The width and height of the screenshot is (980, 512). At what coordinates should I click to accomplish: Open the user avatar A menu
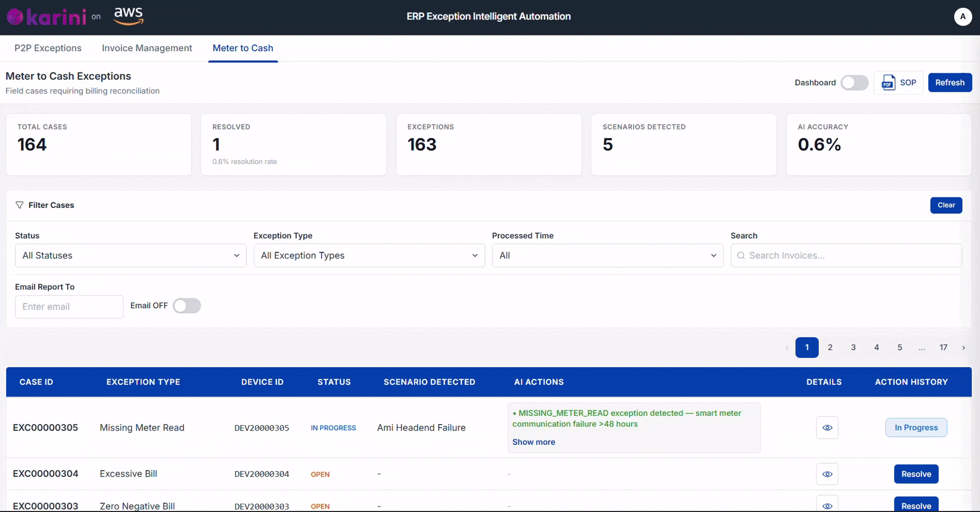pos(962,17)
